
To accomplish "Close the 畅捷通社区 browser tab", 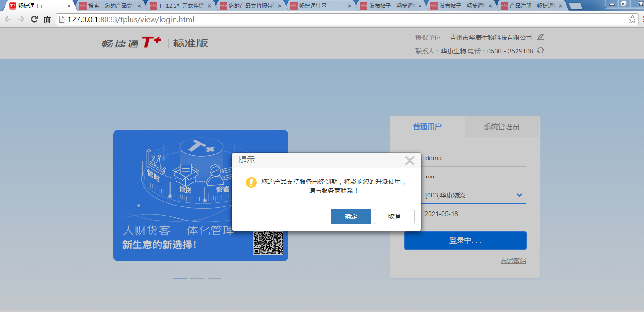I will (x=350, y=6).
